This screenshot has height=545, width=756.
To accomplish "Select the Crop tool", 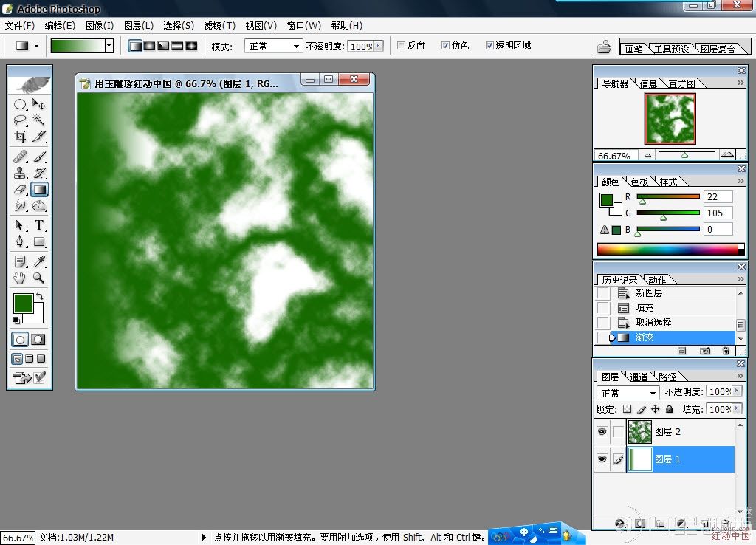I will click(x=20, y=137).
